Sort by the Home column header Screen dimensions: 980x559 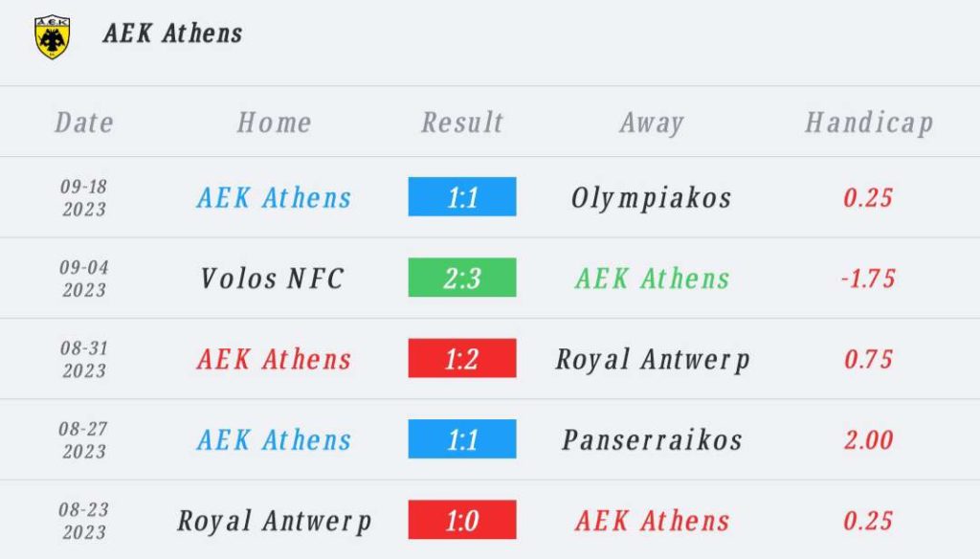275,123
